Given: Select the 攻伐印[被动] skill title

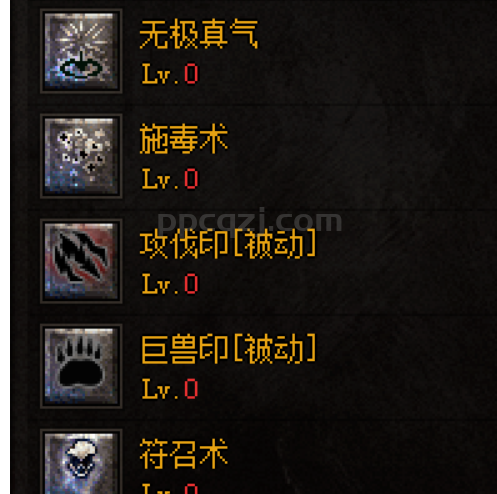Looking at the screenshot, I should pos(228,244).
